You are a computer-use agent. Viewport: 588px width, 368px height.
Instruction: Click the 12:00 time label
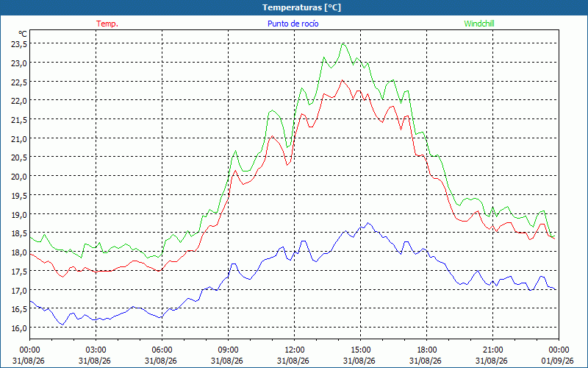point(295,350)
